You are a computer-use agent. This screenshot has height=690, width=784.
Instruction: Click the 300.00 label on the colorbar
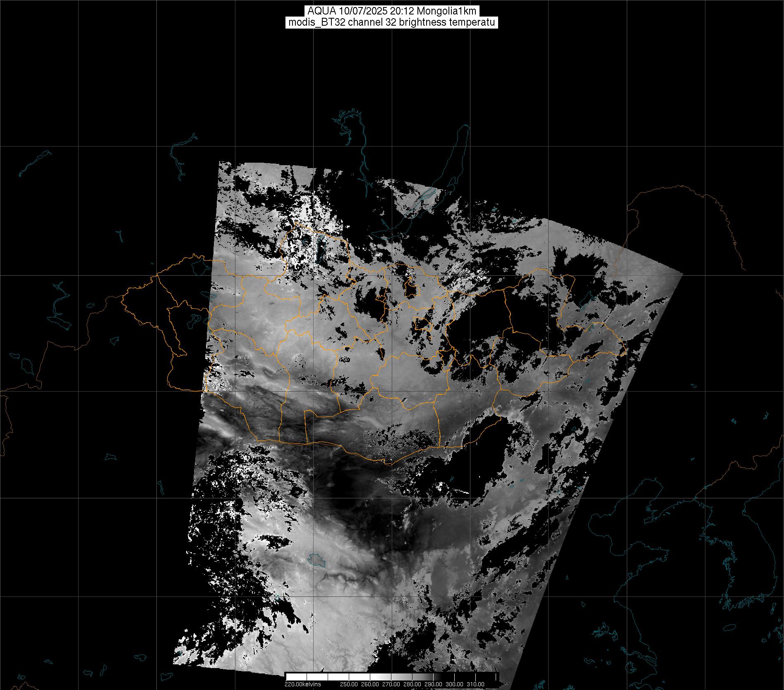point(455,684)
